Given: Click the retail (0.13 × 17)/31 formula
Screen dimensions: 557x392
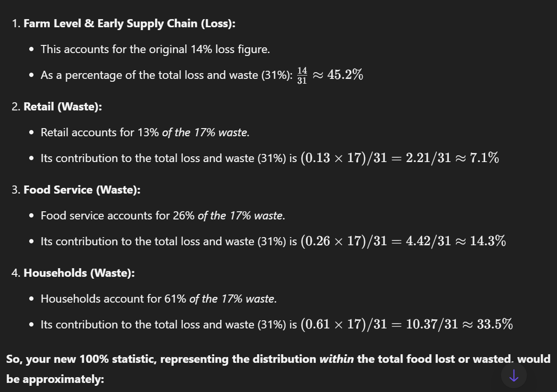Looking at the screenshot, I should click(344, 158).
